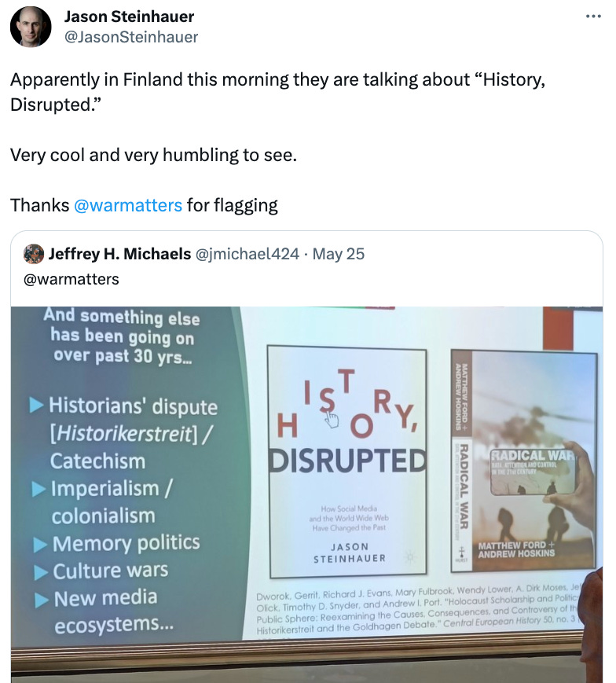616x683 pixels.
Task: Click the Jeffrey H. Michaels name
Action: pos(119,254)
